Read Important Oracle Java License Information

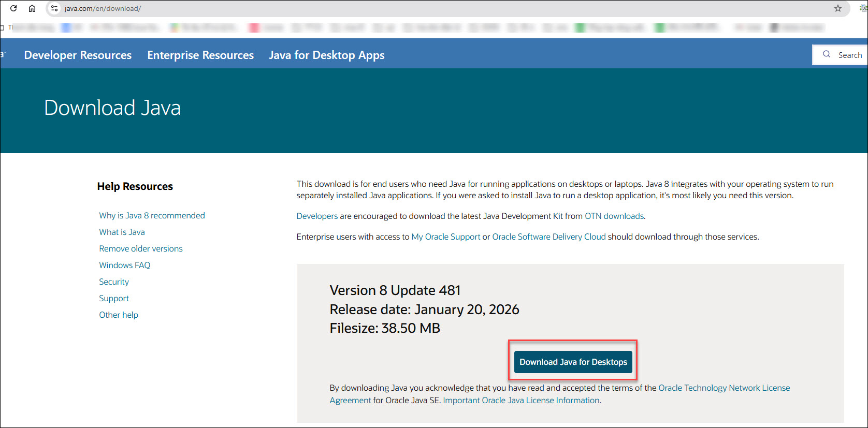tap(521, 400)
